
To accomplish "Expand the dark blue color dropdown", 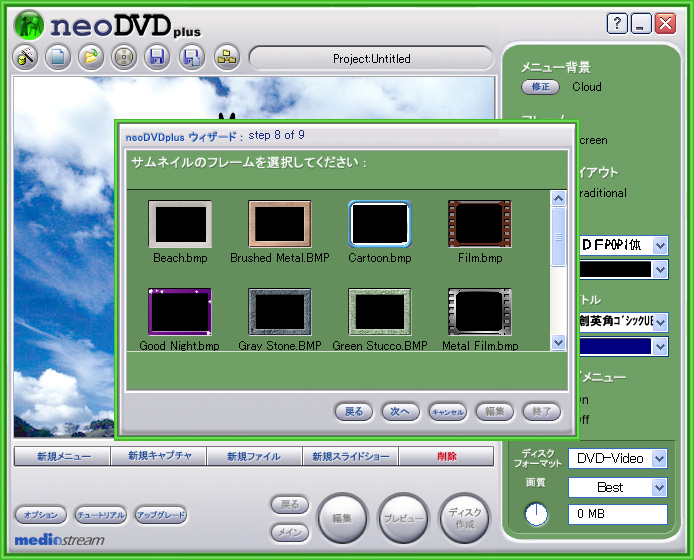I will tap(660, 346).
